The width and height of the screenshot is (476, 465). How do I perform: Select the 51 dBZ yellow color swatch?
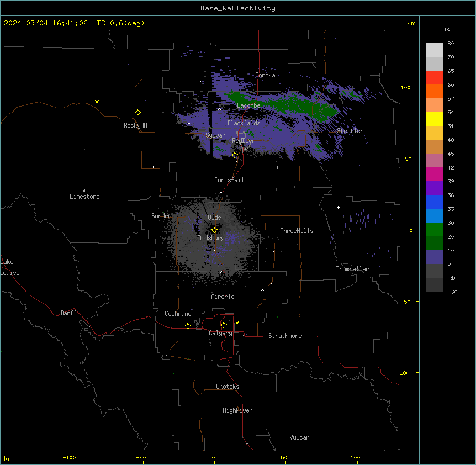434,119
